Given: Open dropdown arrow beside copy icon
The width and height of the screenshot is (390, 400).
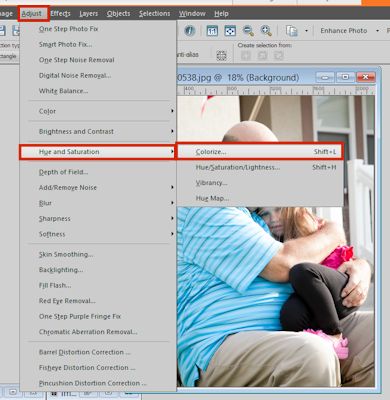Looking at the screenshot, I should [306, 31].
